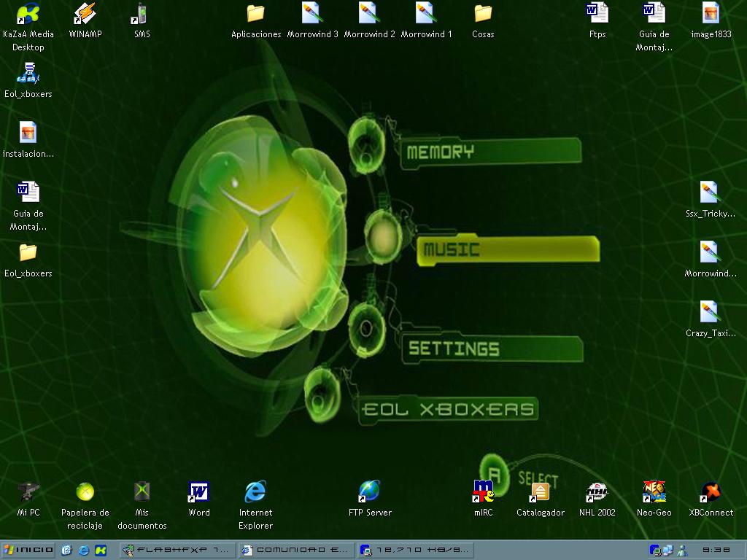This screenshot has height=560, width=747.
Task: Click the image1833 file icon
Action: click(x=711, y=15)
